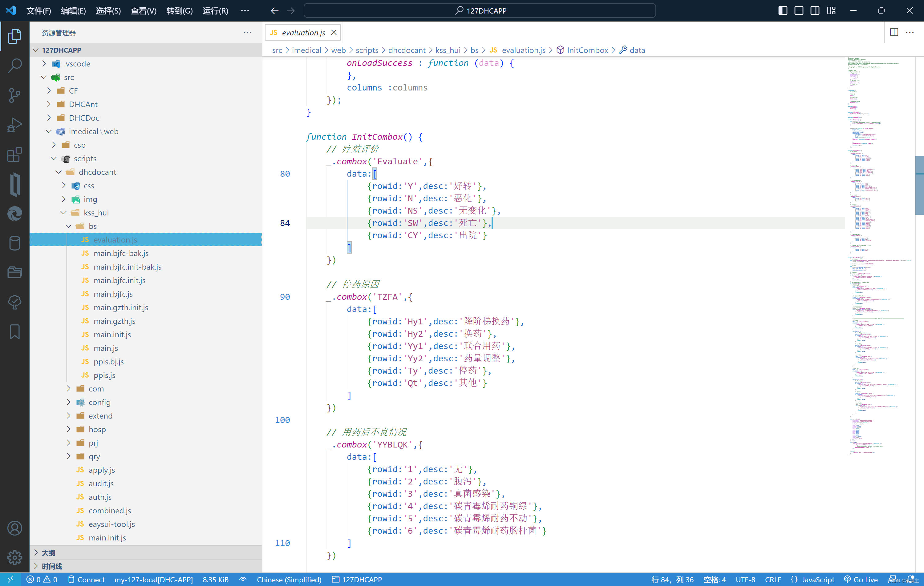924x586 pixels.
Task: Open main.bjfc.js file
Action: 146,294
